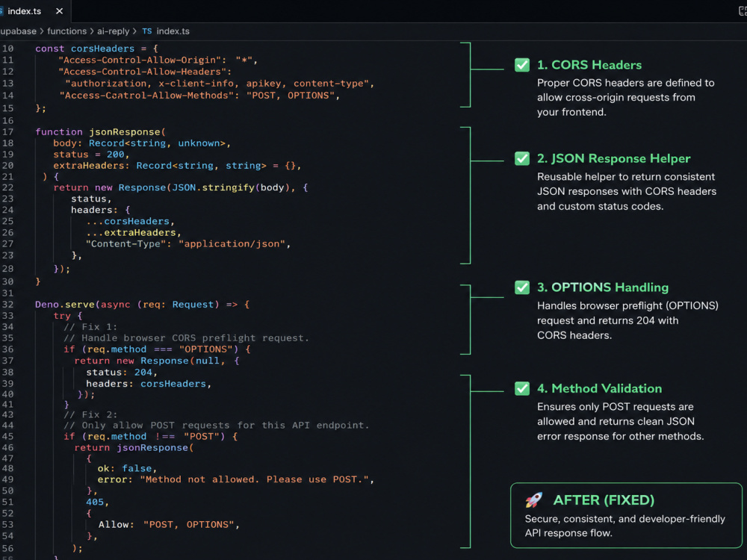Image resolution: width=747 pixels, height=560 pixels.
Task: Click the "Method not allowed. Please use POST." string
Action: [255, 479]
